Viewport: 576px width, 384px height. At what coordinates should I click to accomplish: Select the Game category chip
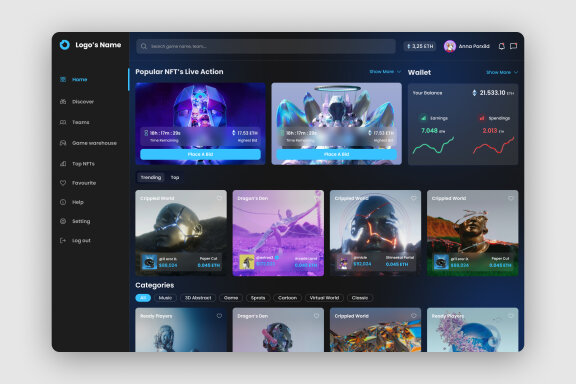pos(231,298)
